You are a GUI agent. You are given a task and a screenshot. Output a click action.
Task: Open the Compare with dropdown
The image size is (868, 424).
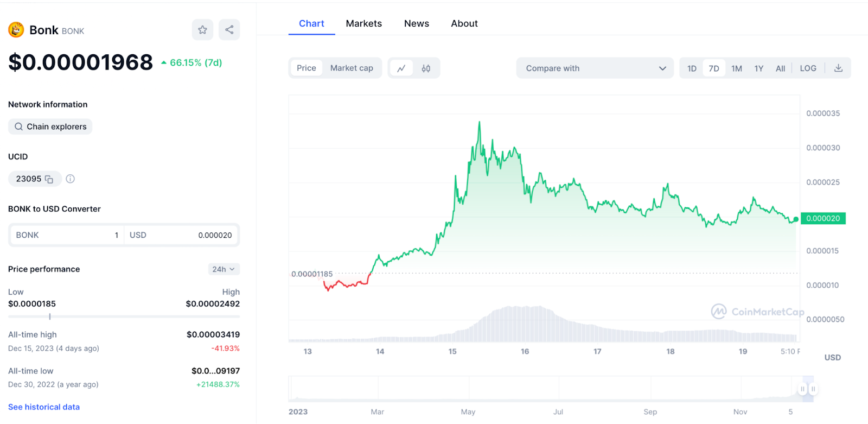(x=595, y=68)
